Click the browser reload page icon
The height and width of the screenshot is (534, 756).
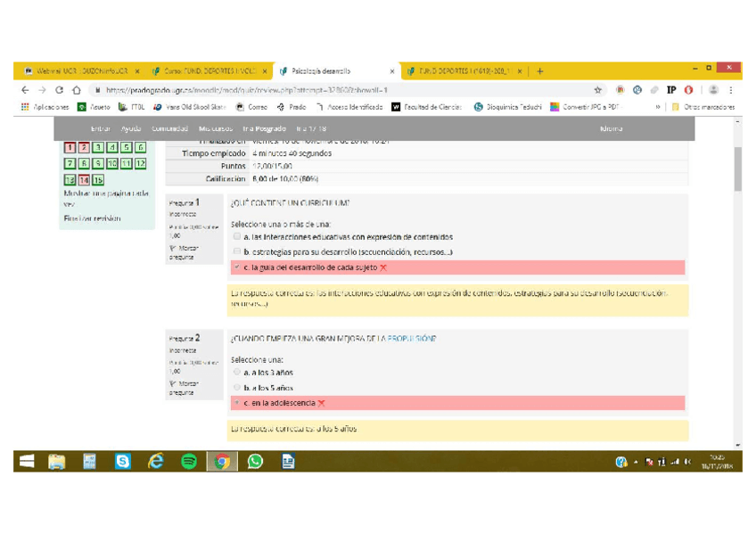tap(59, 90)
